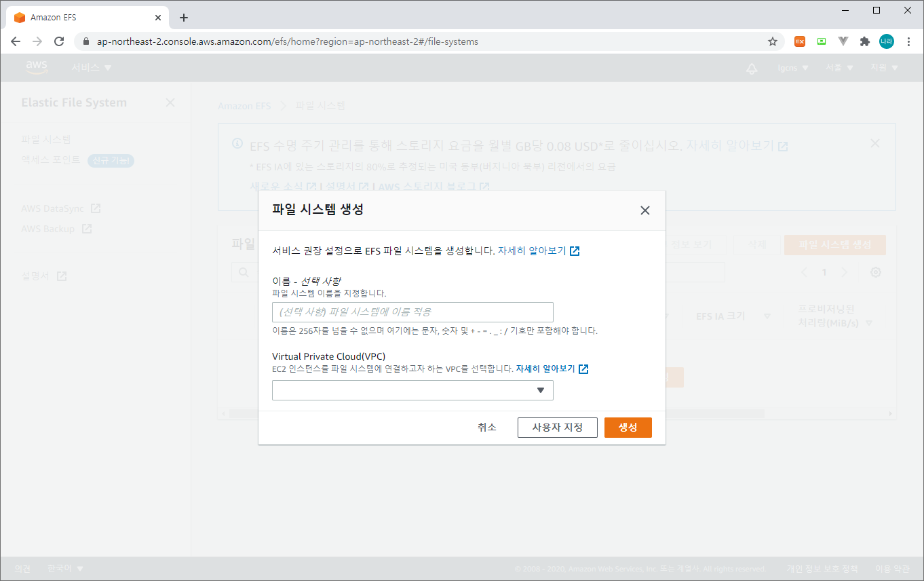The width and height of the screenshot is (924, 581).
Task: Click the gray V extension icon
Action: tap(843, 41)
